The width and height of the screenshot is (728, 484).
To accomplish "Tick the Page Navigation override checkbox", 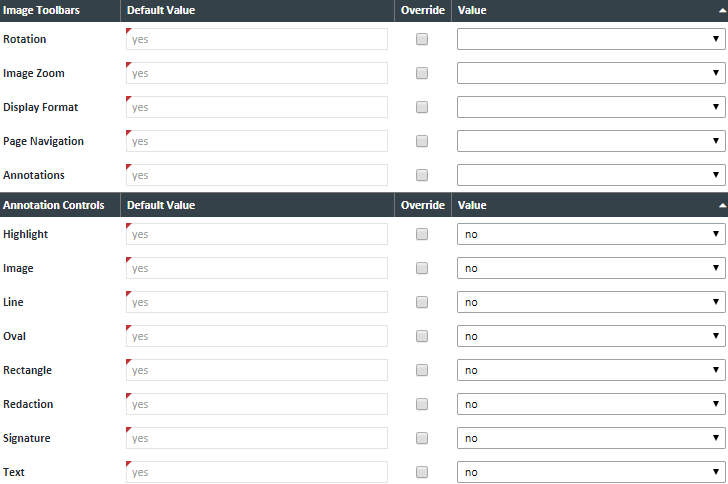I will pos(422,141).
